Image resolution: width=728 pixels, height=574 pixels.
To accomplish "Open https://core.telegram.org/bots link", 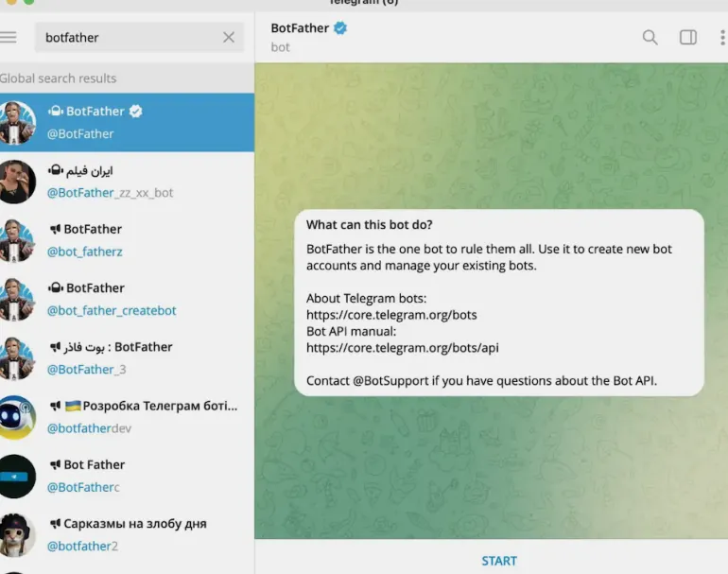I will pyautogui.click(x=391, y=315).
